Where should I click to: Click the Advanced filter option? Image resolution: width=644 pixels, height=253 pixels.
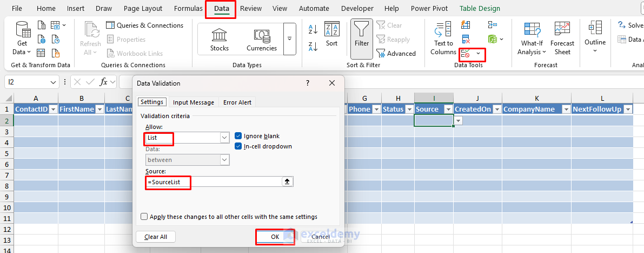pos(396,54)
